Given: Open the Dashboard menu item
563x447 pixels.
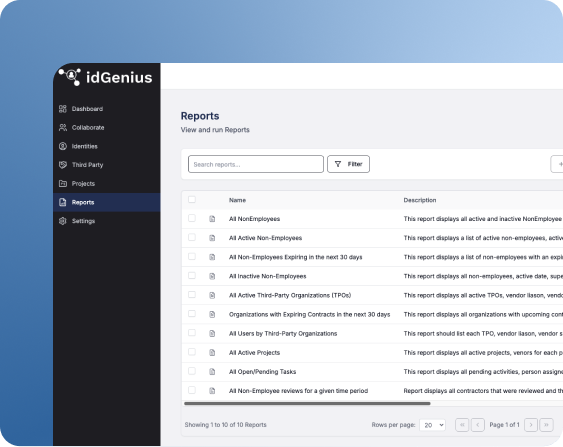Looking at the screenshot, I should (107, 109).
